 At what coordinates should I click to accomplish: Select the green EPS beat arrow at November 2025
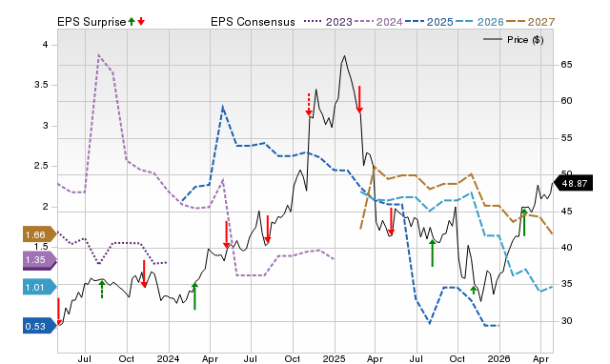pos(474,290)
